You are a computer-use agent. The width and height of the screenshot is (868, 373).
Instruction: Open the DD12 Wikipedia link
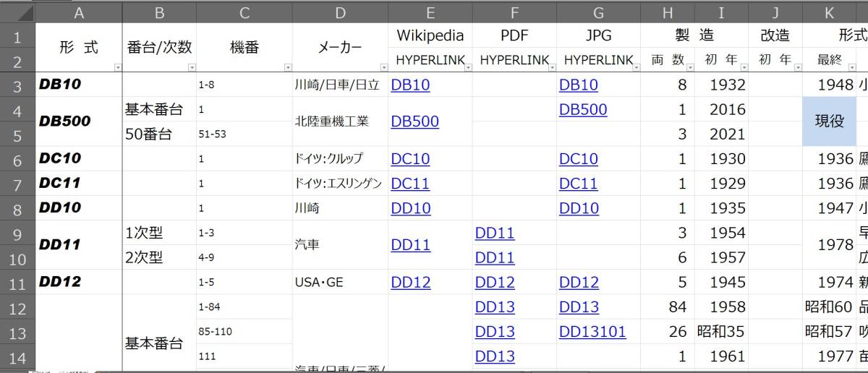pyautogui.click(x=410, y=283)
